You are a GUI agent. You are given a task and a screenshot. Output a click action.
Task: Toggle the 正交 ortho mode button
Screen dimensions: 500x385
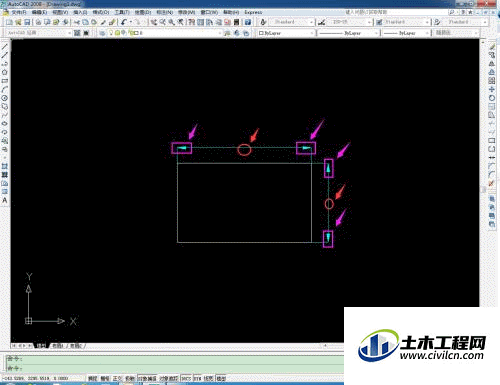click(117, 378)
